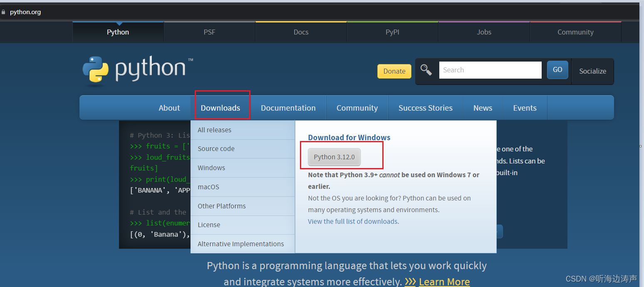Select Windows from Downloads submenu

point(243,168)
